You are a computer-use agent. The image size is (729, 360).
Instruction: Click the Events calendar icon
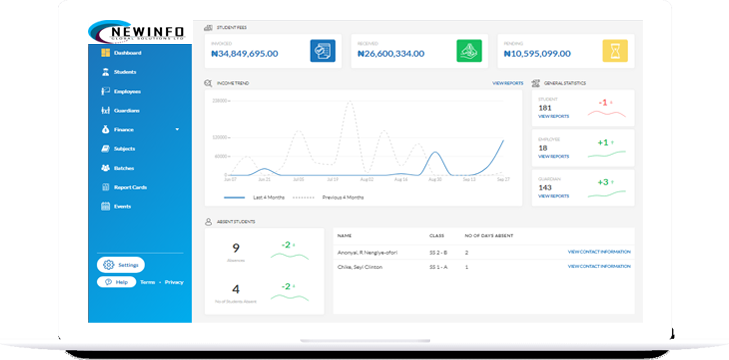click(106, 207)
